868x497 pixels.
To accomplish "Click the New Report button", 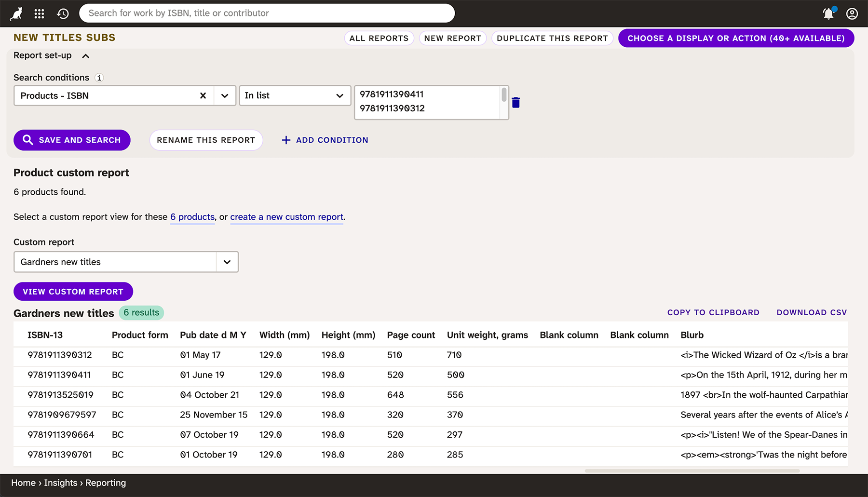I will point(453,38).
